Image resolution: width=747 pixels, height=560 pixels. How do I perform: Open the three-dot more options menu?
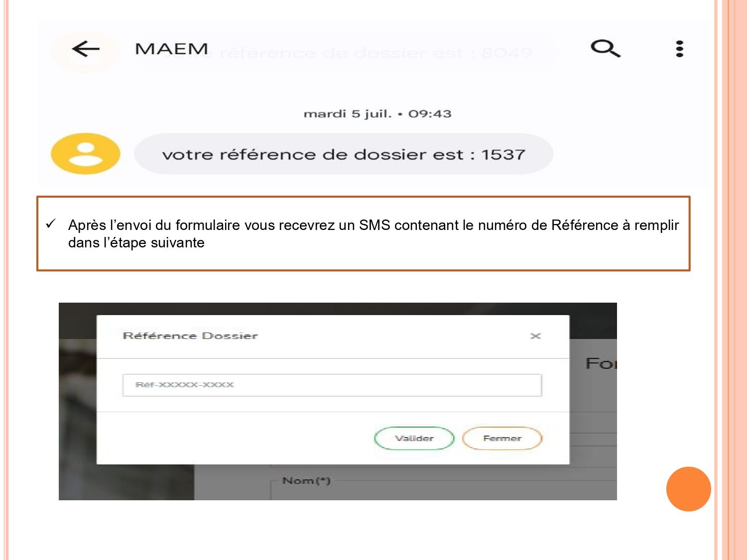coord(679,49)
